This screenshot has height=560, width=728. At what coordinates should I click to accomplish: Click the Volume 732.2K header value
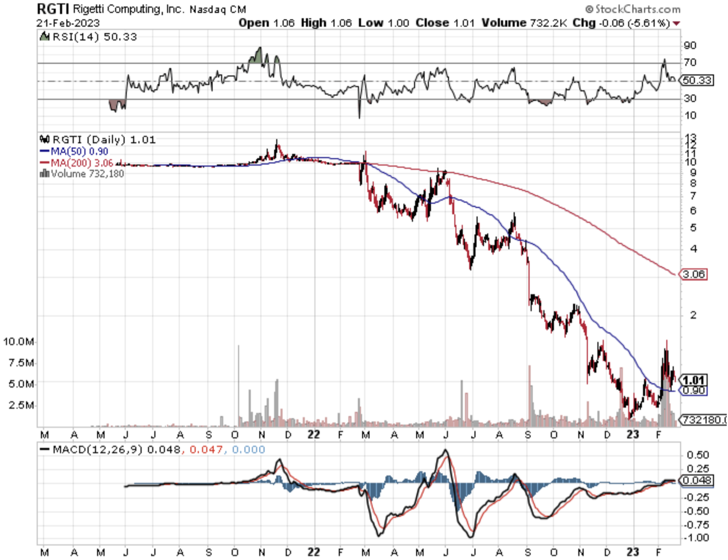tap(524, 23)
